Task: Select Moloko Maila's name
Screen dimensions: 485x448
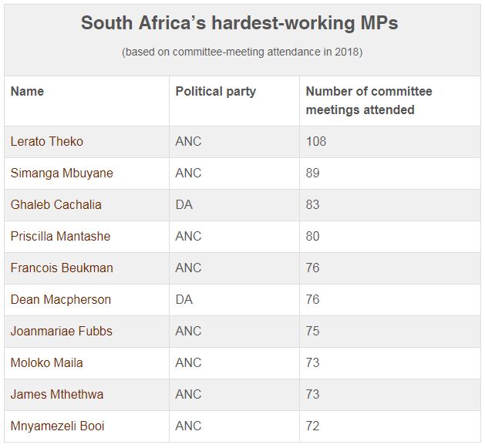Action: tap(47, 362)
